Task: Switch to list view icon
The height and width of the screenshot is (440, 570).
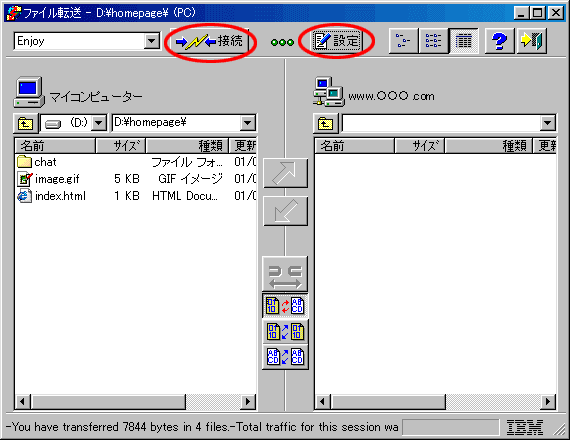Action: pyautogui.click(x=433, y=41)
